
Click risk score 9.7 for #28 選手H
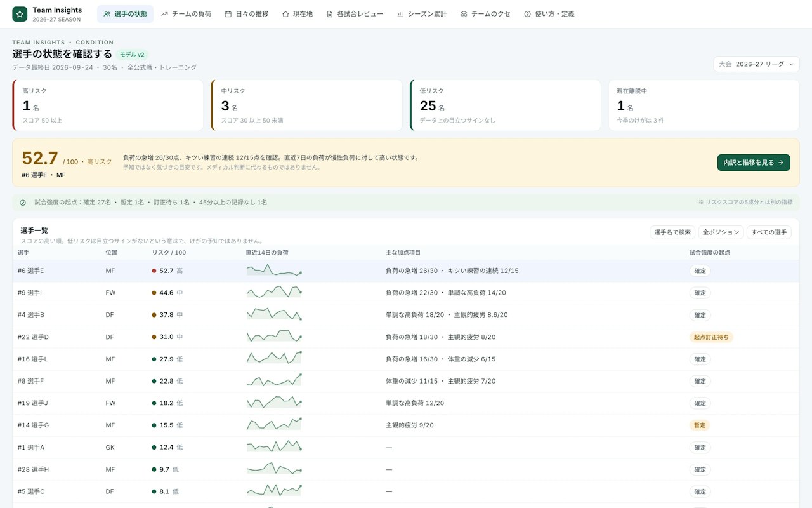tap(164, 470)
